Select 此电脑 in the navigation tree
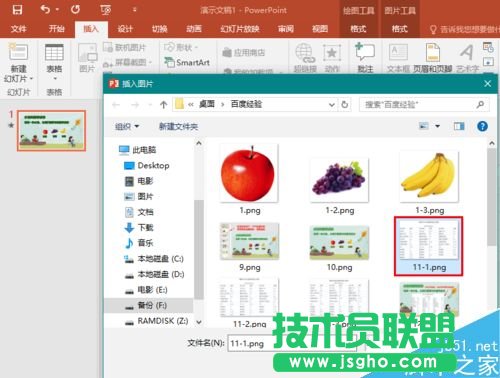Viewport: 500px width, 378px height. point(137,150)
